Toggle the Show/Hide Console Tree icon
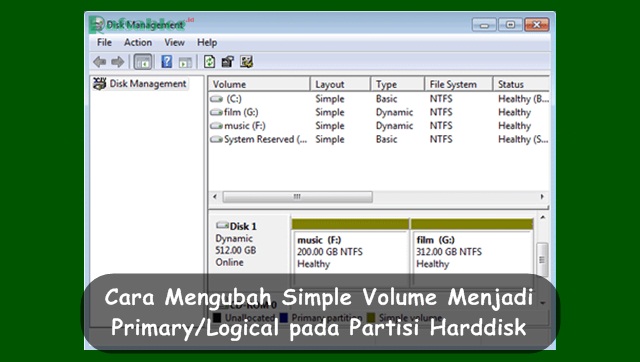 pos(143,62)
